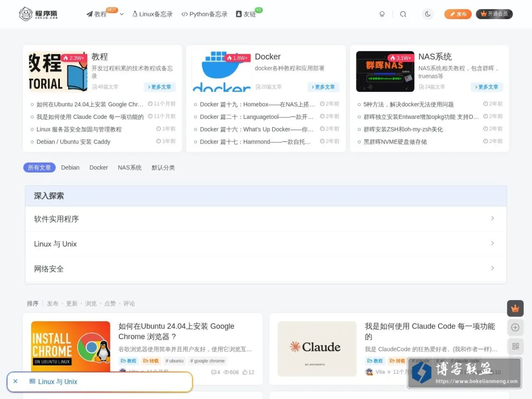
Task: Sort posts by 评论
Action: (129, 304)
